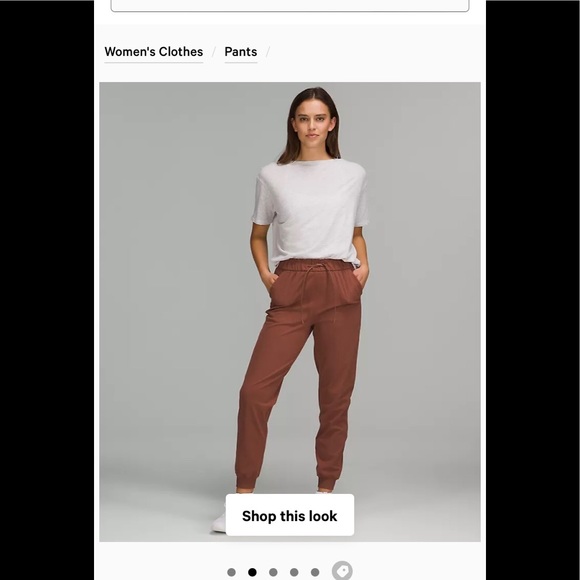Tap the elastic ankle cuff of joggers
The width and height of the screenshot is (580, 580).
[246, 480]
